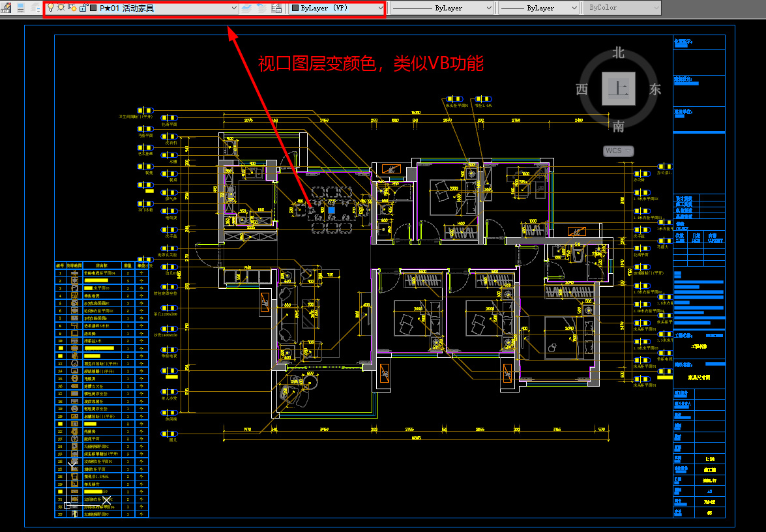Toggle viewport freeze icon for current layer
This screenshot has width=766, height=532.
(x=72, y=8)
